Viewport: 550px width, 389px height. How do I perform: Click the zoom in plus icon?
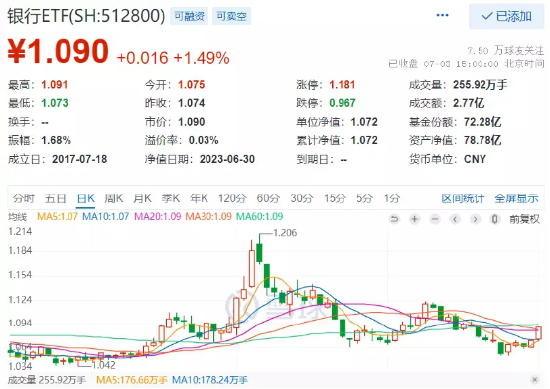coord(415,219)
